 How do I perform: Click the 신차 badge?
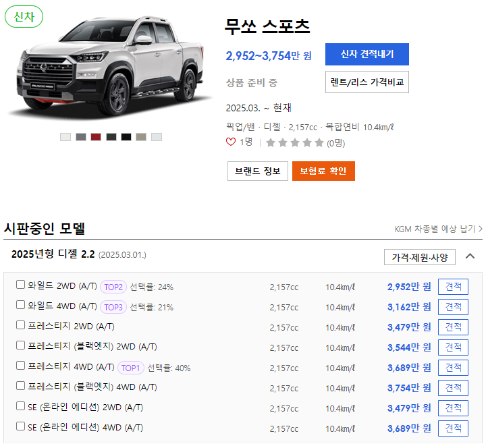24,16
